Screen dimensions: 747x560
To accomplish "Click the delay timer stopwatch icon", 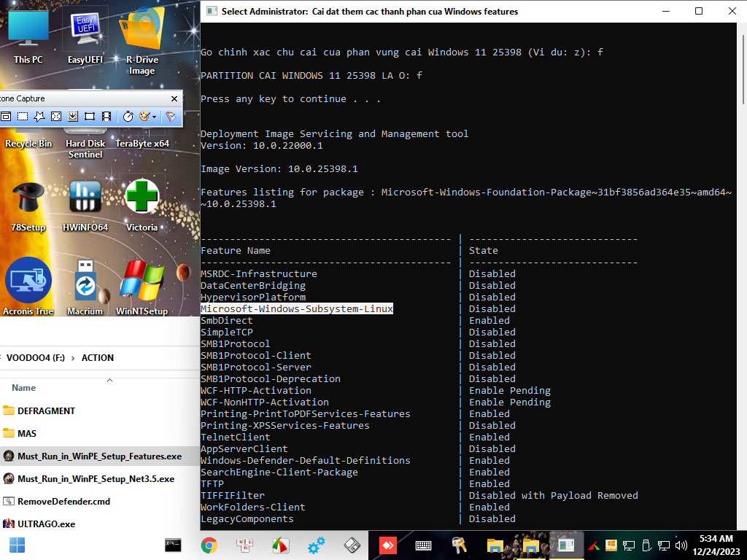I will click(128, 116).
